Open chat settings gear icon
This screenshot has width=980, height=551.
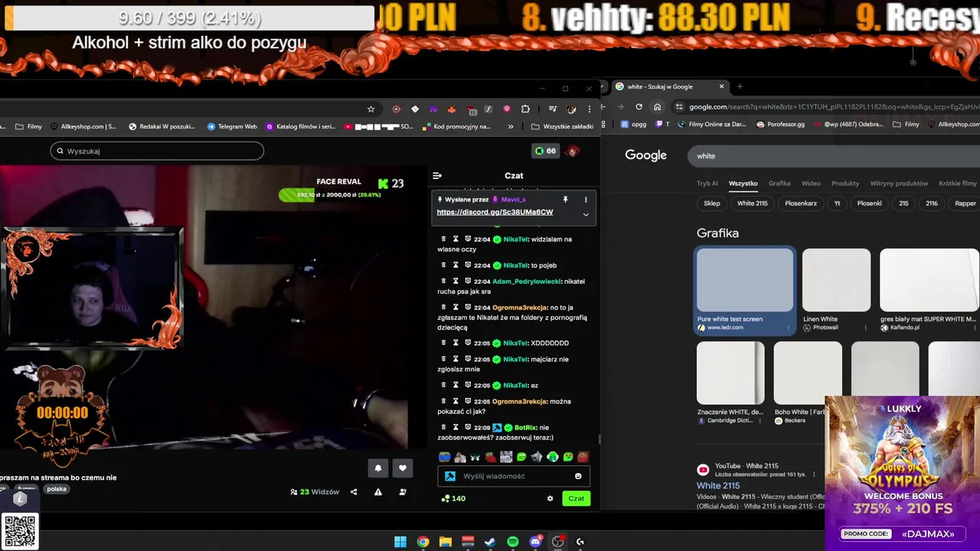click(x=550, y=498)
